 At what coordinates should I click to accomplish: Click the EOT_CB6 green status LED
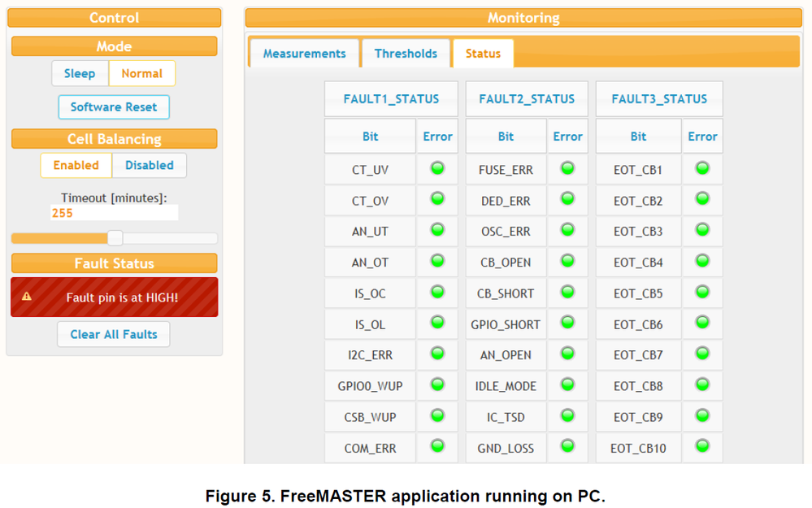702,323
